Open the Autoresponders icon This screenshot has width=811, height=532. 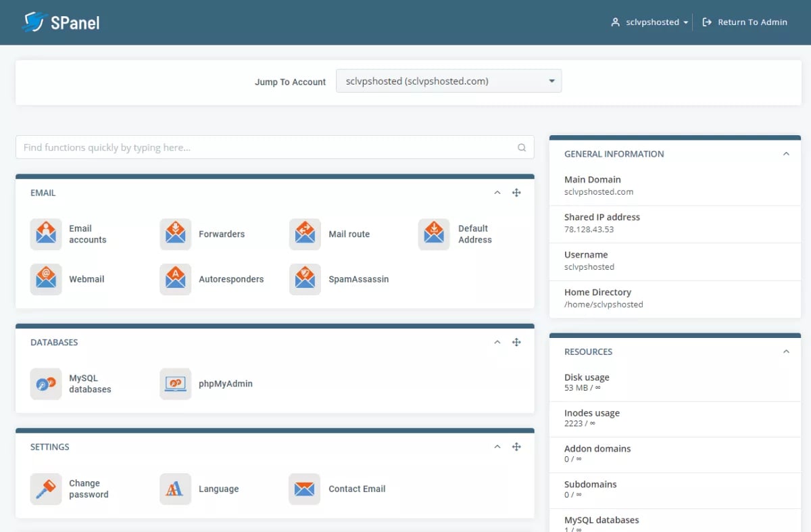[x=175, y=279]
